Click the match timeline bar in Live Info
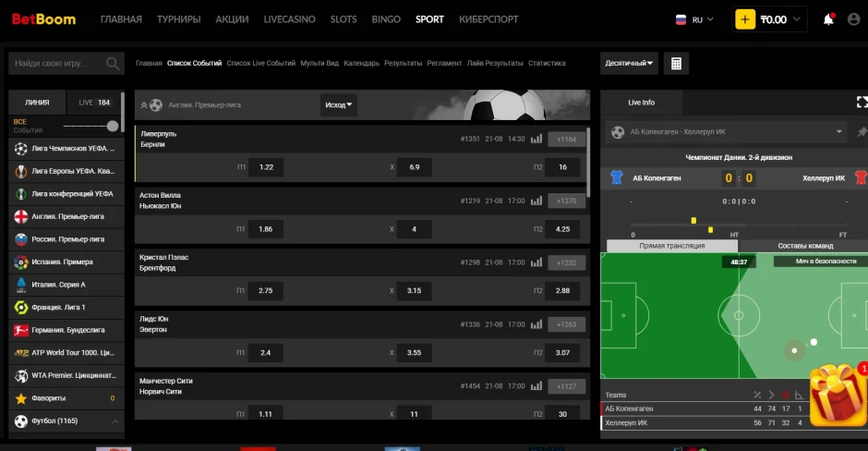The image size is (868, 451). pyautogui.click(x=741, y=225)
